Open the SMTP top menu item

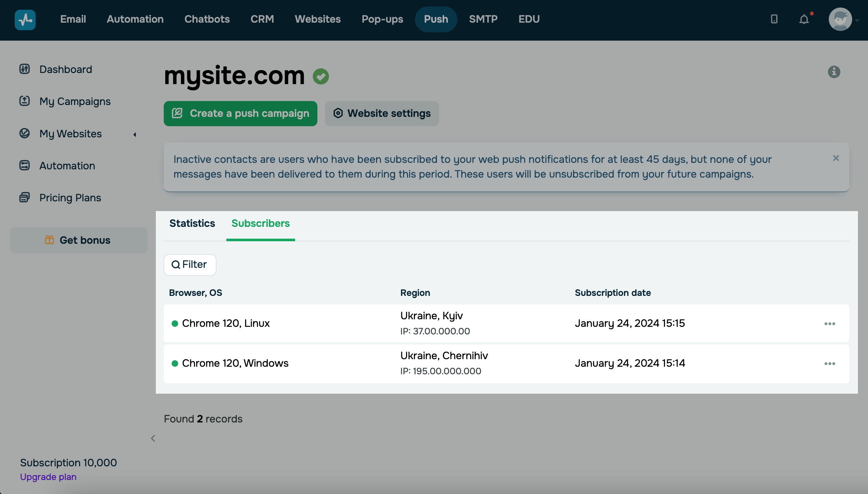tap(483, 19)
